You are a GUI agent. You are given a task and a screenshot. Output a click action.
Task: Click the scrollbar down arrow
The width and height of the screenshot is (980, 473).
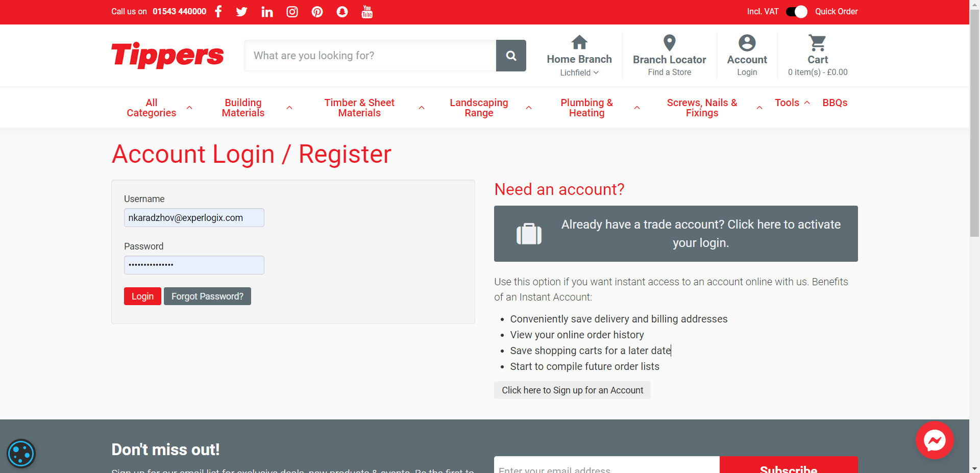pos(974,468)
